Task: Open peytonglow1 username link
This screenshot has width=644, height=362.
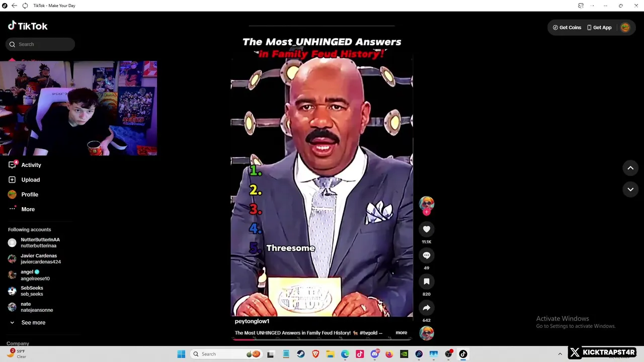Action: [252, 321]
